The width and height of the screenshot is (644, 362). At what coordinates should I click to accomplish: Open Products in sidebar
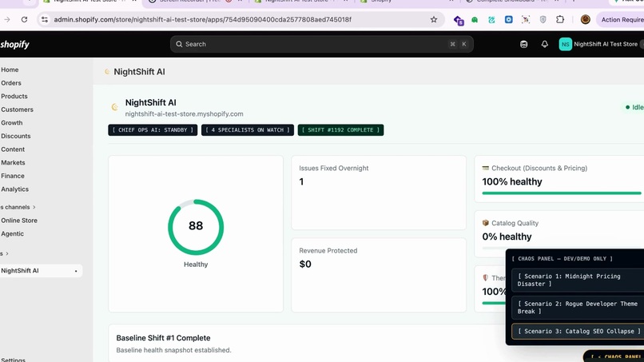click(14, 96)
